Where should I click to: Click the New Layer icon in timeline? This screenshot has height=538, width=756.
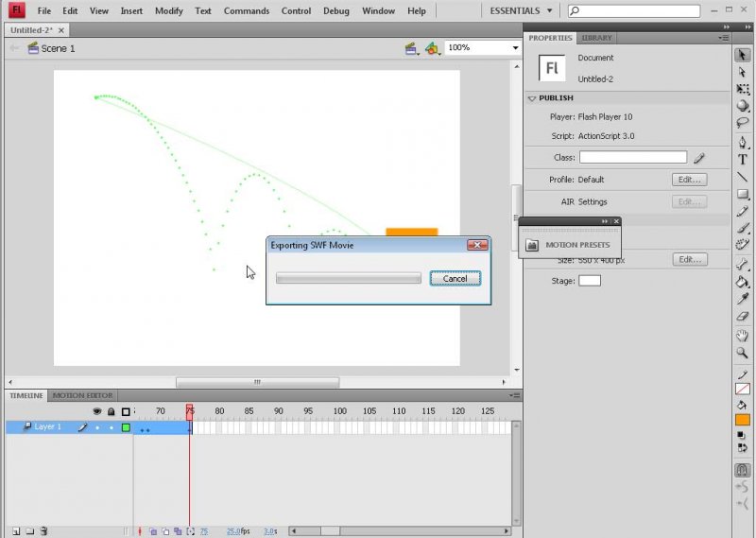[x=15, y=531]
